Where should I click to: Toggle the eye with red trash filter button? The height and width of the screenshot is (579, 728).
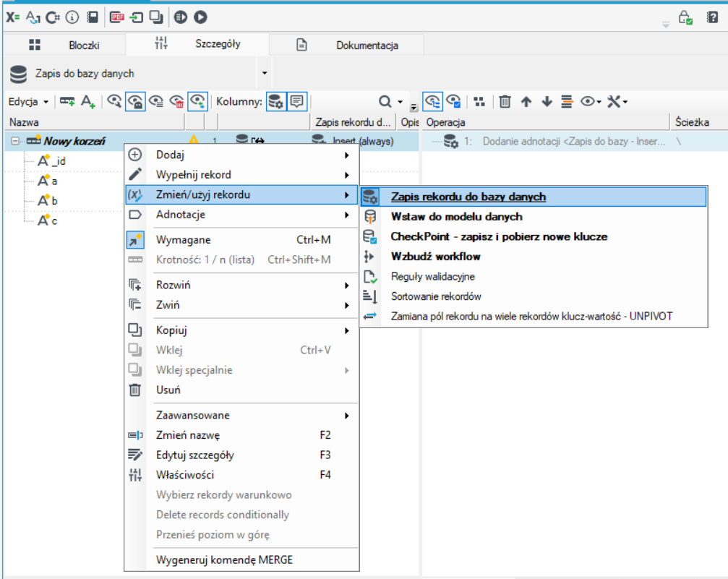pos(176,101)
